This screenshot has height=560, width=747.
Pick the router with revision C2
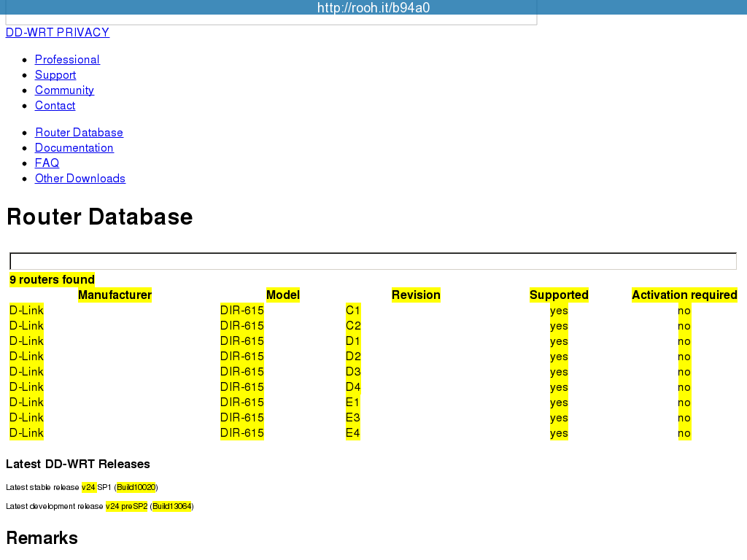tap(353, 326)
